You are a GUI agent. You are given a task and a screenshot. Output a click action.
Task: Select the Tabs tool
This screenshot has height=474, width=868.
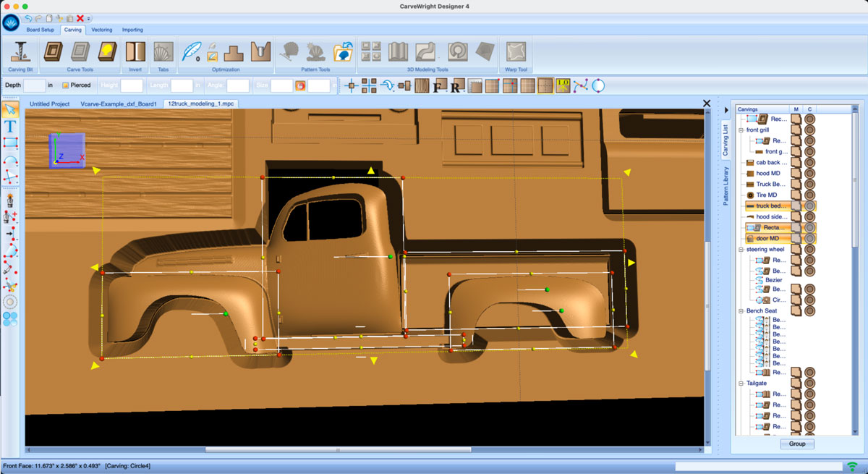tap(162, 51)
